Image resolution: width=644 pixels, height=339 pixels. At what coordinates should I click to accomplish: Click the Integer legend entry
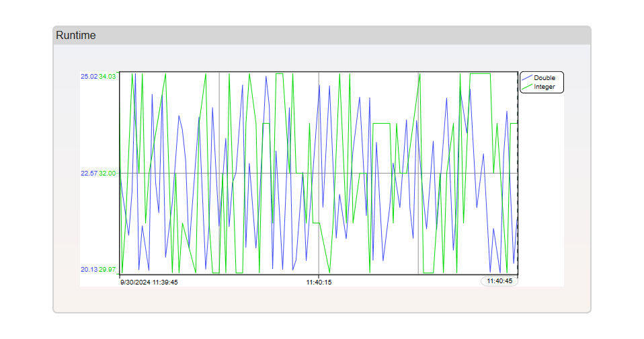point(544,87)
